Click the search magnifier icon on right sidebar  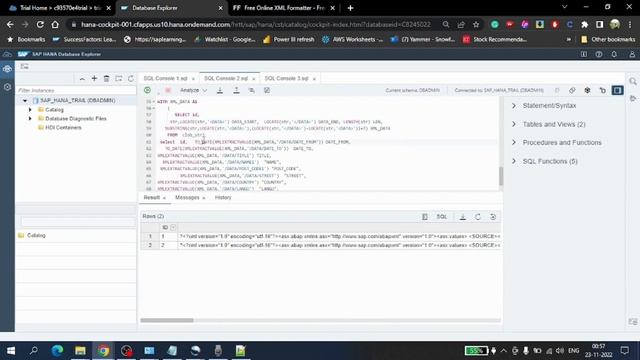point(633,82)
